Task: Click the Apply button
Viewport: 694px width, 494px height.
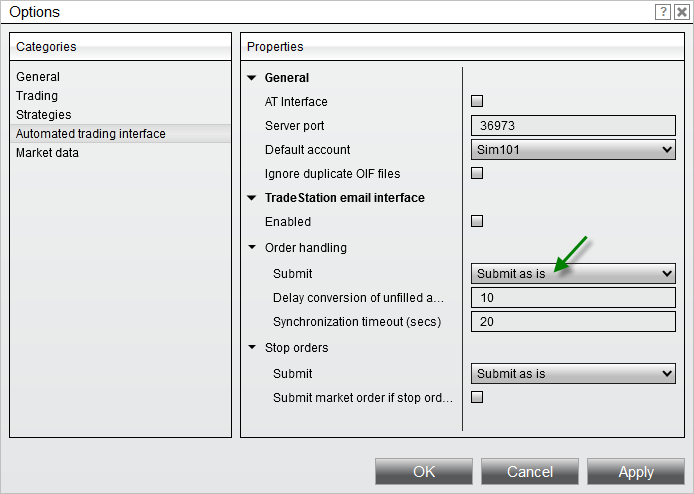Action: (635, 471)
